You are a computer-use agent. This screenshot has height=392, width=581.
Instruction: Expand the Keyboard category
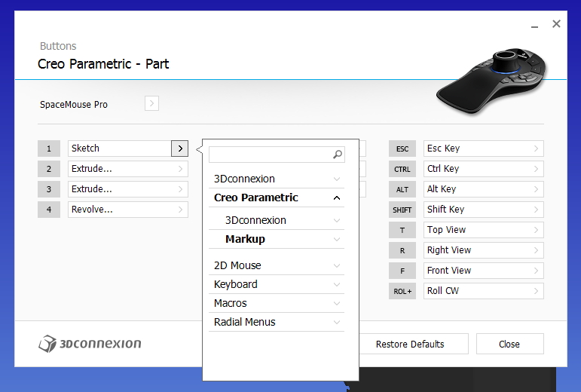point(277,284)
